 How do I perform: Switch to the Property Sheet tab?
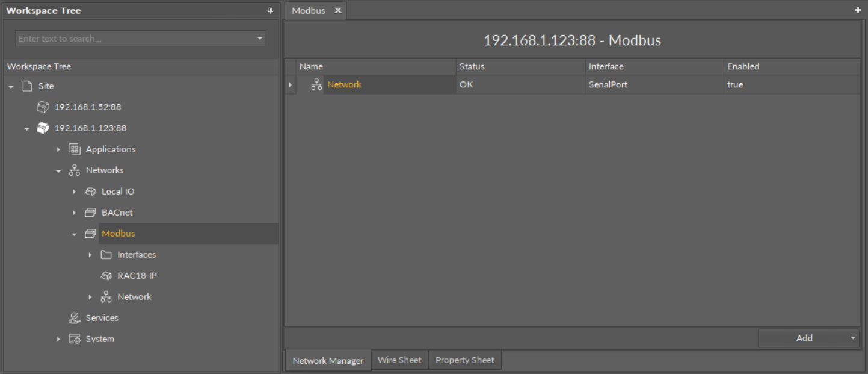[x=464, y=360]
